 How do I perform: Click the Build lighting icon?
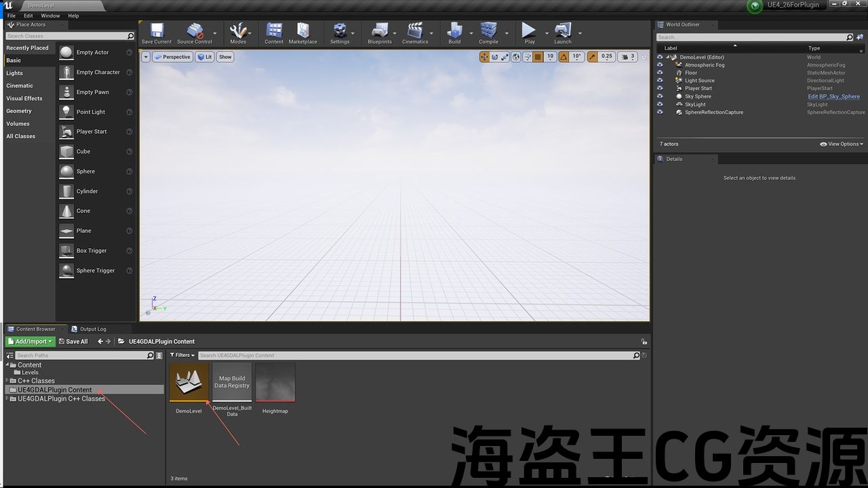[454, 32]
